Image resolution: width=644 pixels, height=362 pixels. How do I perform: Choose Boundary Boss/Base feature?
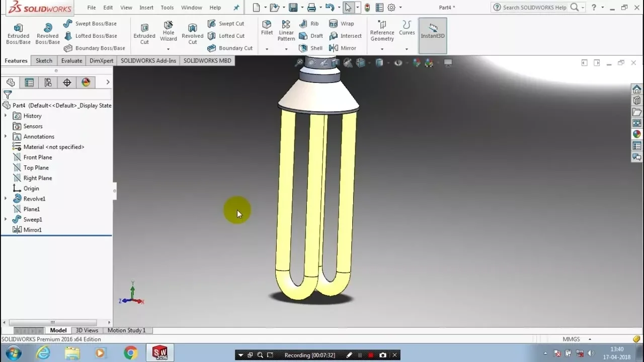(x=94, y=48)
